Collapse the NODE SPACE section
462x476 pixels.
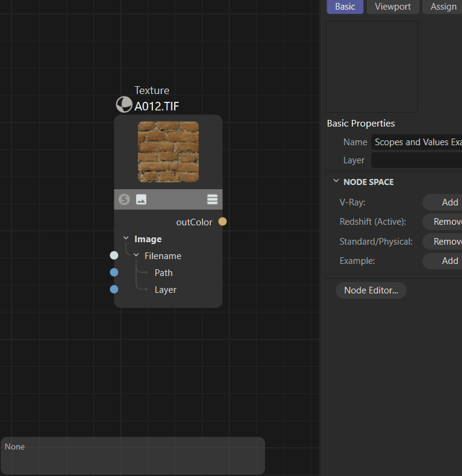point(336,181)
